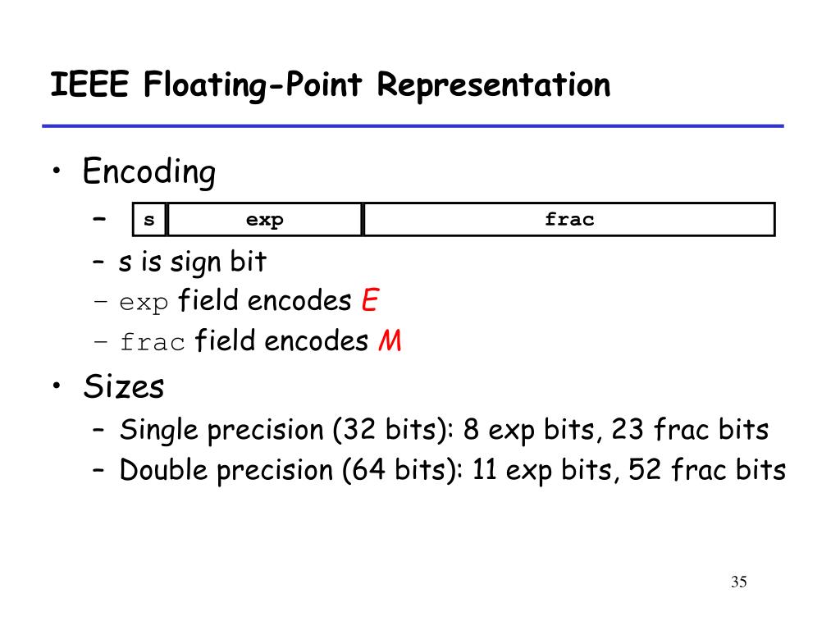
Task: Click the 'field encodes' text after exp
Action: tap(265, 300)
